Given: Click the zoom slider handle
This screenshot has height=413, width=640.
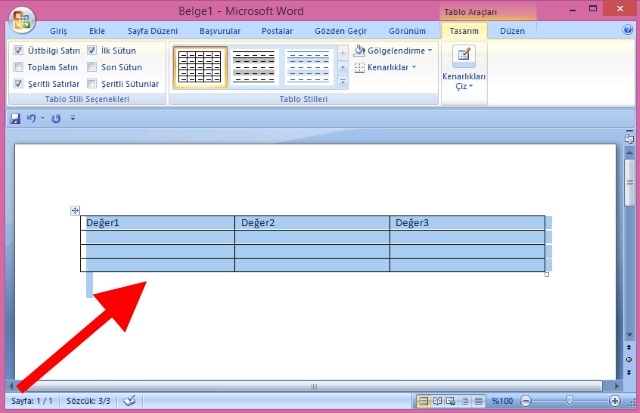Looking at the screenshot, I should click(570, 401).
